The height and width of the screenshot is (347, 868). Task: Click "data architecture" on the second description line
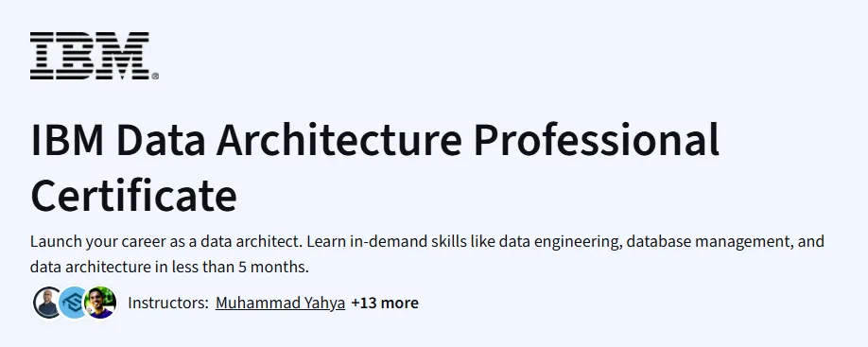click(x=91, y=268)
